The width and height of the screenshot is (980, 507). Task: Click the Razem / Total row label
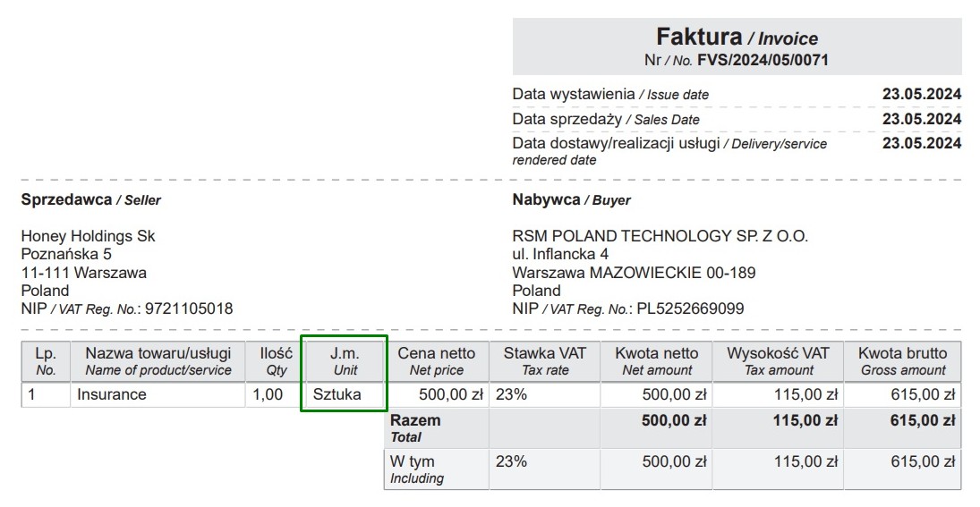click(x=416, y=427)
